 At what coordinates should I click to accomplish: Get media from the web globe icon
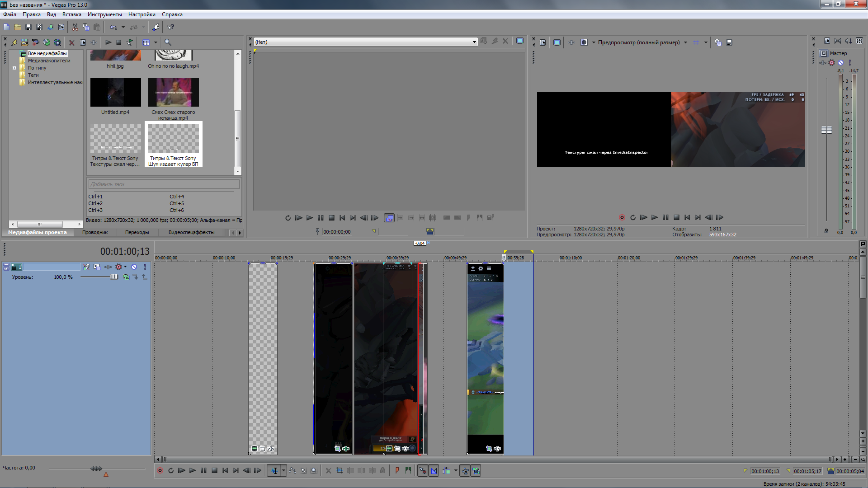pyautogui.click(x=57, y=42)
